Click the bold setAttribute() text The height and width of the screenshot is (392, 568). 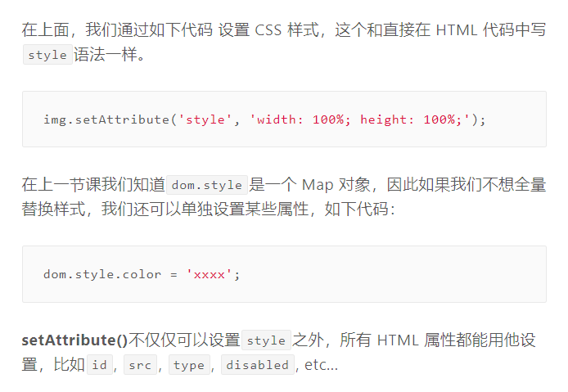[x=74, y=340]
